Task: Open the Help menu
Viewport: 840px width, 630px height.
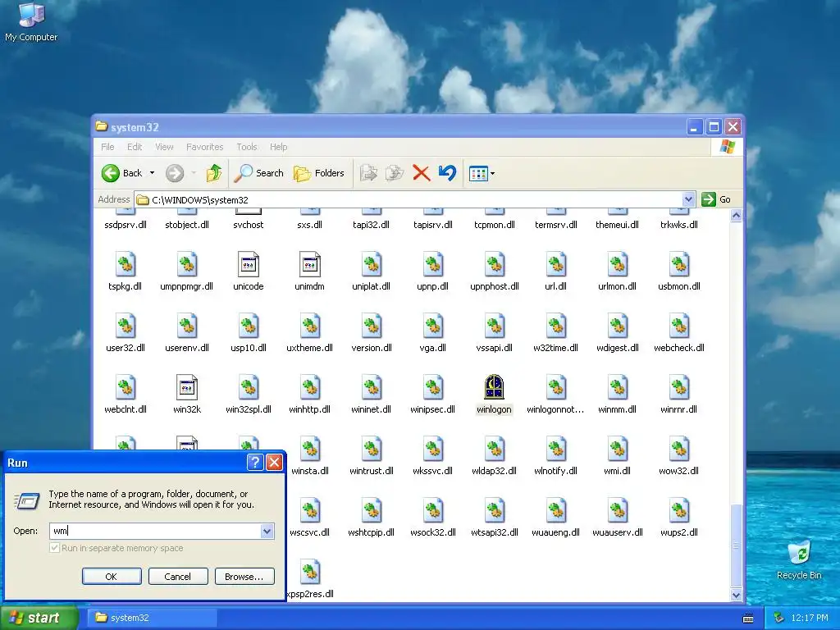Action: 278,147
